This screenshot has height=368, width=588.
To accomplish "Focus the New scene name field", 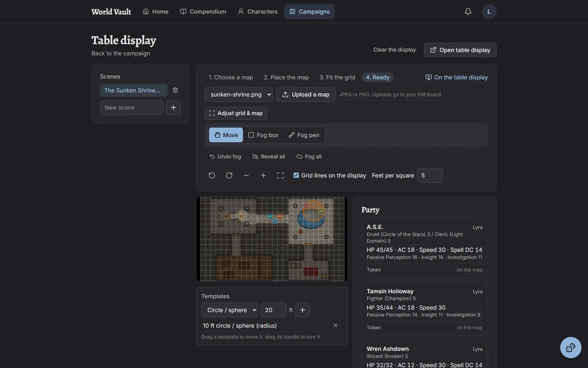I will coord(132,107).
